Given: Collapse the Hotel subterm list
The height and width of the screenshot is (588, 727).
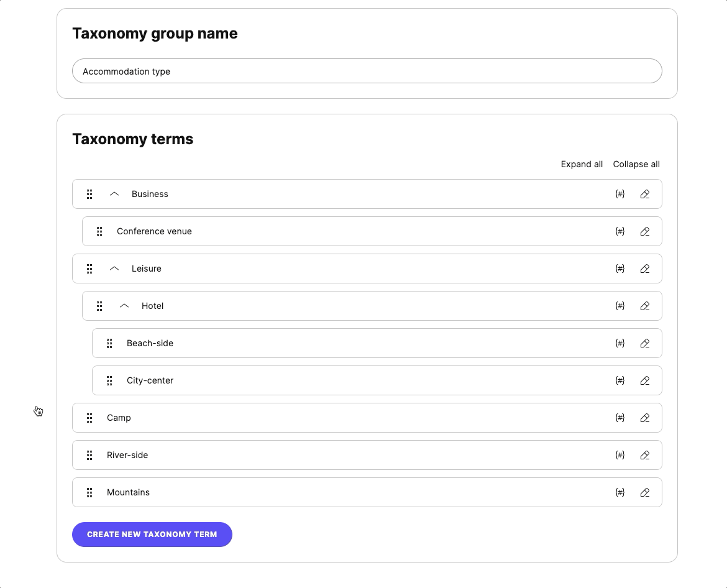Looking at the screenshot, I should coord(124,306).
